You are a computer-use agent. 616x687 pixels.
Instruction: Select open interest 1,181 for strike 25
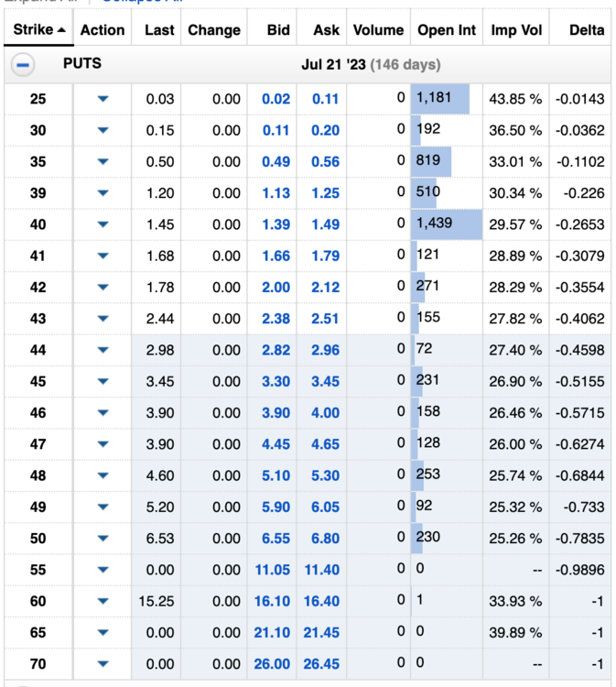coord(434,97)
